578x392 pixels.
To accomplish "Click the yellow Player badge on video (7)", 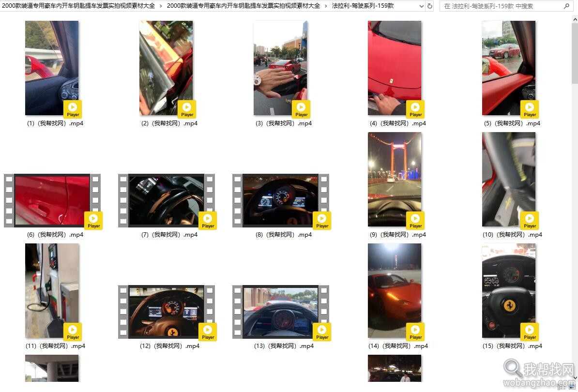I will click(x=208, y=220).
